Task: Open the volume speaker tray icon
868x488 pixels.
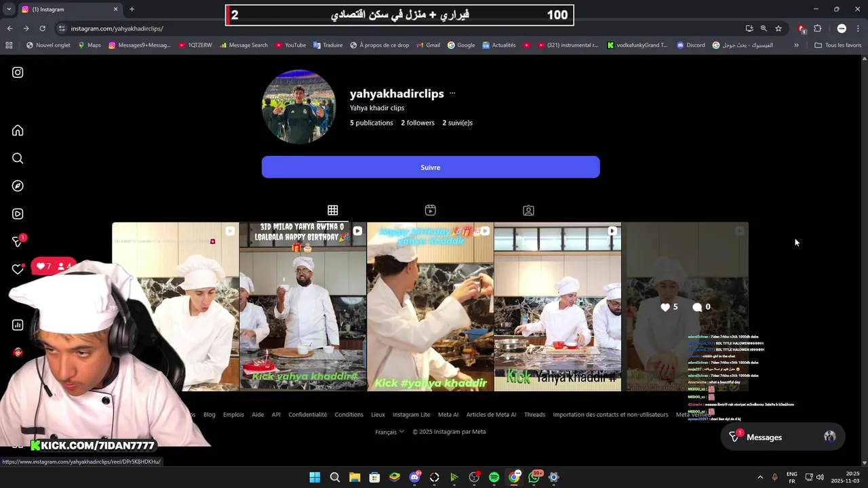Action: pyautogui.click(x=820, y=477)
